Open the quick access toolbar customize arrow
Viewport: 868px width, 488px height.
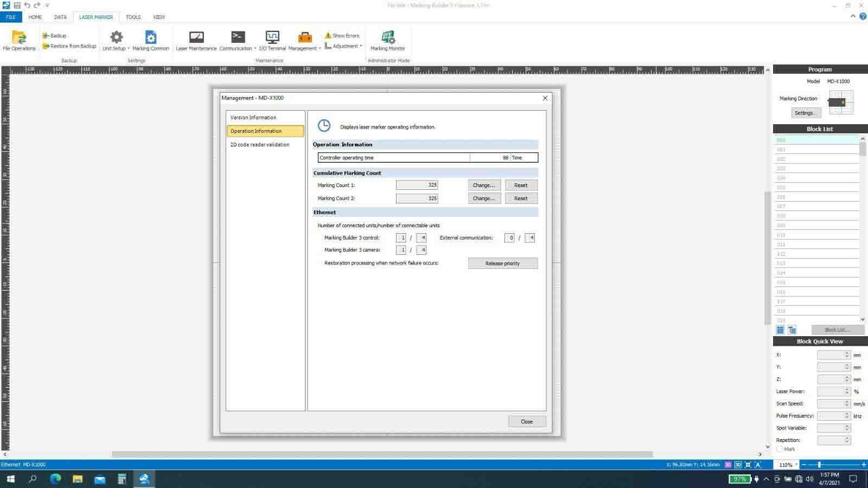pos(47,5)
